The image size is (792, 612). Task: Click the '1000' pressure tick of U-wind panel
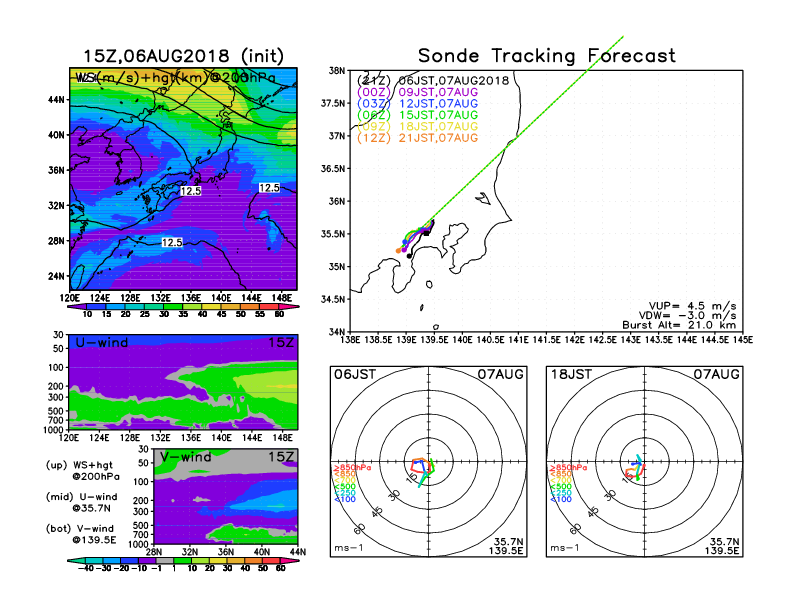tap(53, 430)
